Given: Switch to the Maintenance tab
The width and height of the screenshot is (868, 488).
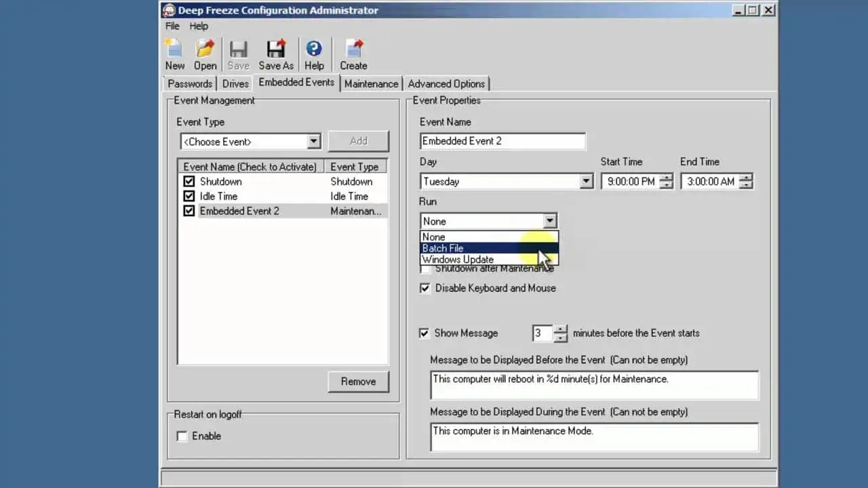Looking at the screenshot, I should (371, 84).
